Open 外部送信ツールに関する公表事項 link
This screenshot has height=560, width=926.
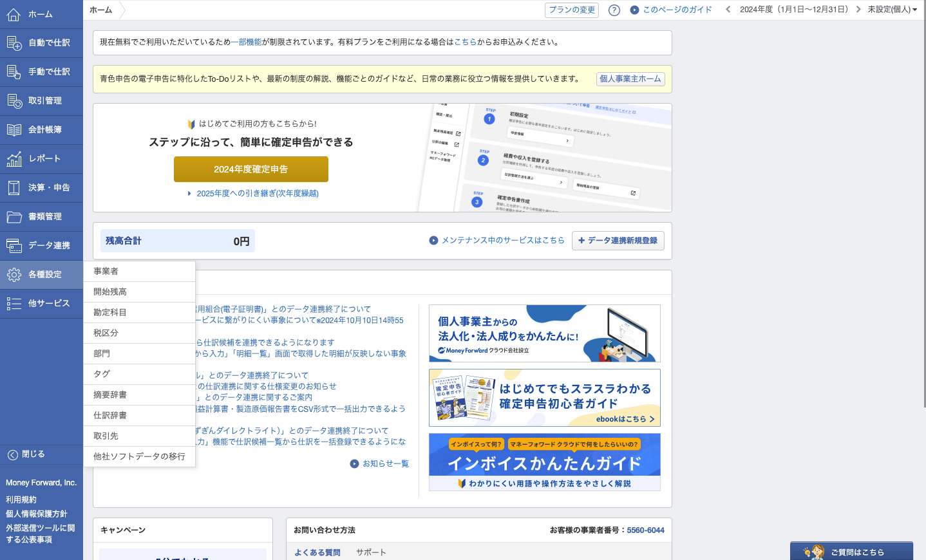41,534
